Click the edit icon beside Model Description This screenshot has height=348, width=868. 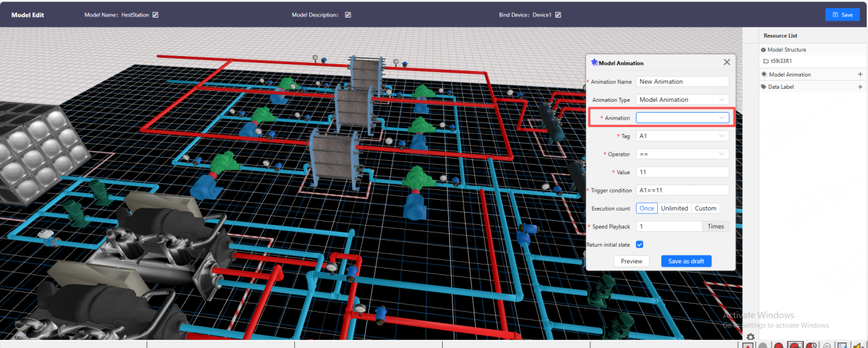[348, 15]
